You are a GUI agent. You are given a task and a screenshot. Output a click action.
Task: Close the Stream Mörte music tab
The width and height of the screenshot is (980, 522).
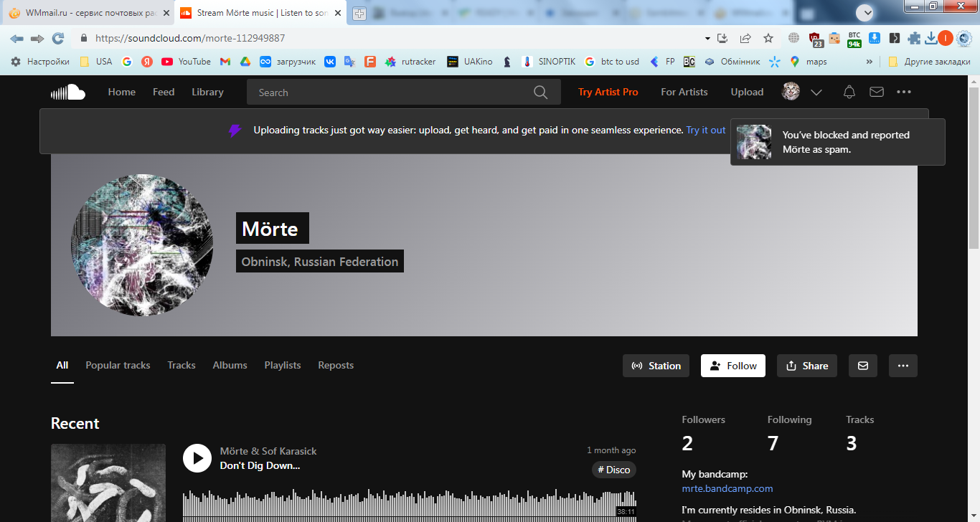(x=338, y=13)
